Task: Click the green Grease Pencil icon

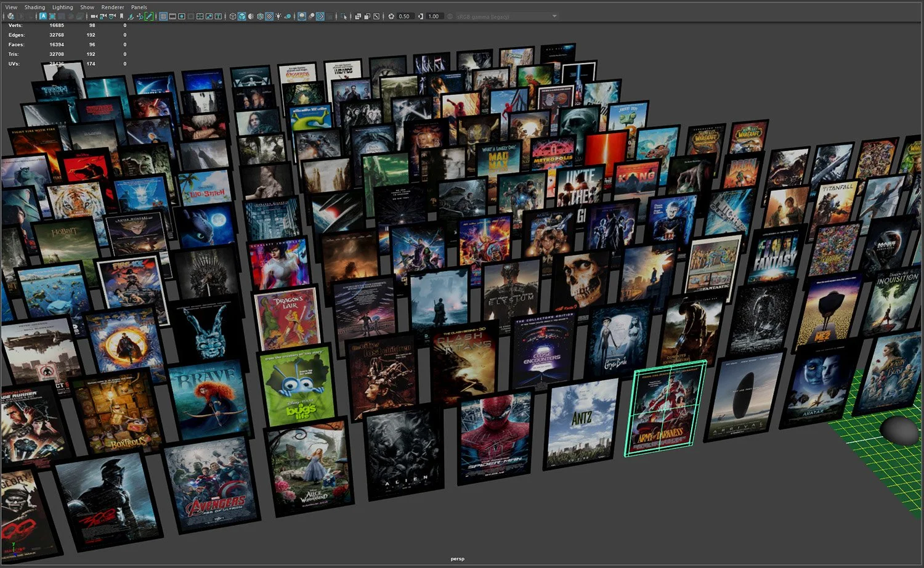Action: [x=149, y=16]
